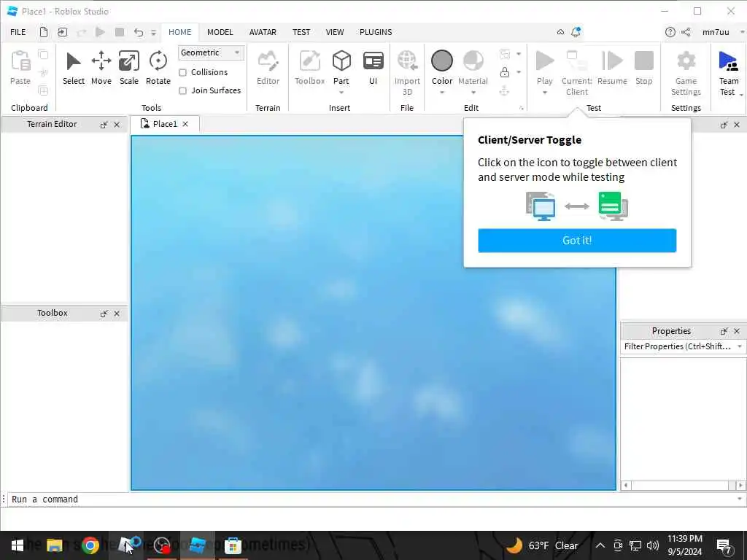This screenshot has height=560, width=747.
Task: Activate the Move tool
Action: click(101, 61)
